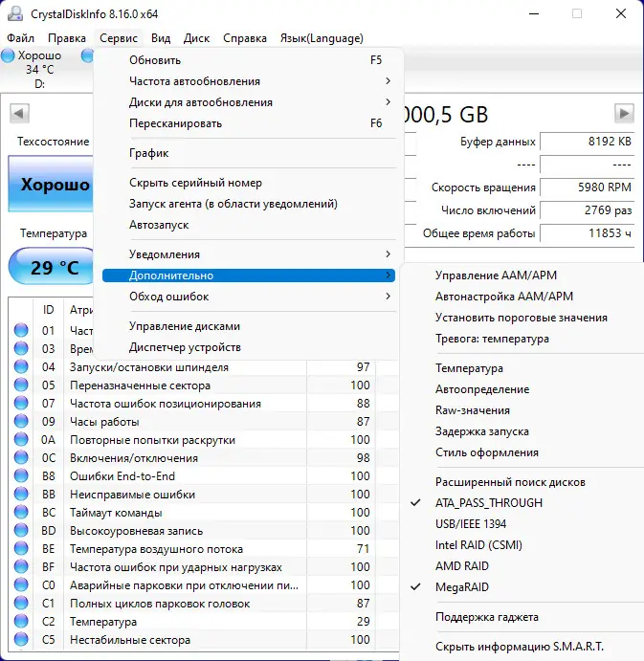Click the 29 °C temperature button
644x661 pixels.
click(x=55, y=267)
